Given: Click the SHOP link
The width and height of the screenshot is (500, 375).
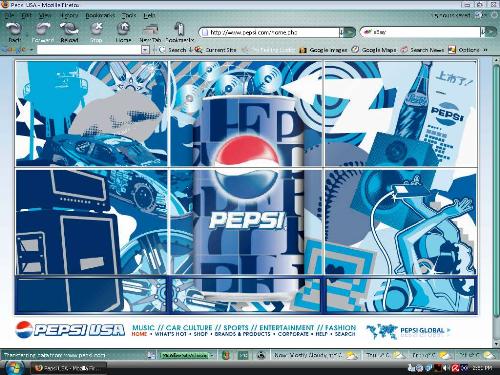Looking at the screenshot, I should [x=201, y=334].
